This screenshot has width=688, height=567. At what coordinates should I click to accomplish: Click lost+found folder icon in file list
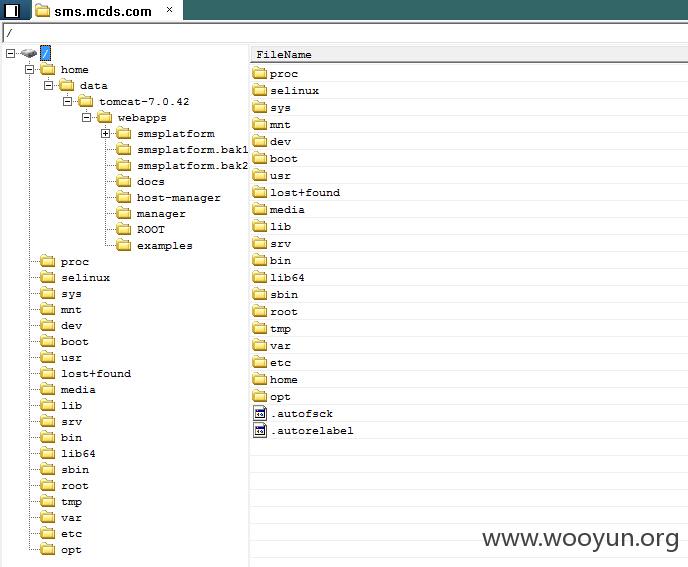pos(260,193)
